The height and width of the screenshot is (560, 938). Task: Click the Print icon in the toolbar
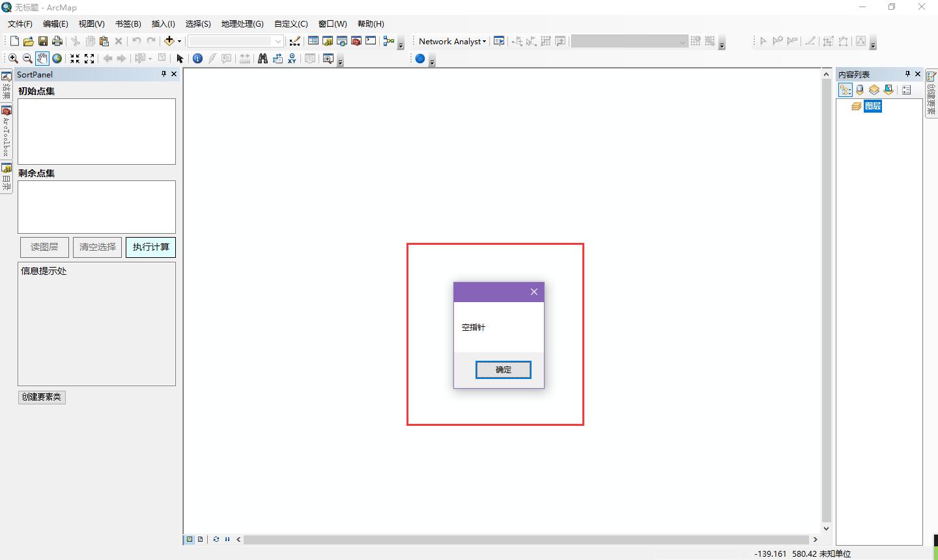point(57,41)
